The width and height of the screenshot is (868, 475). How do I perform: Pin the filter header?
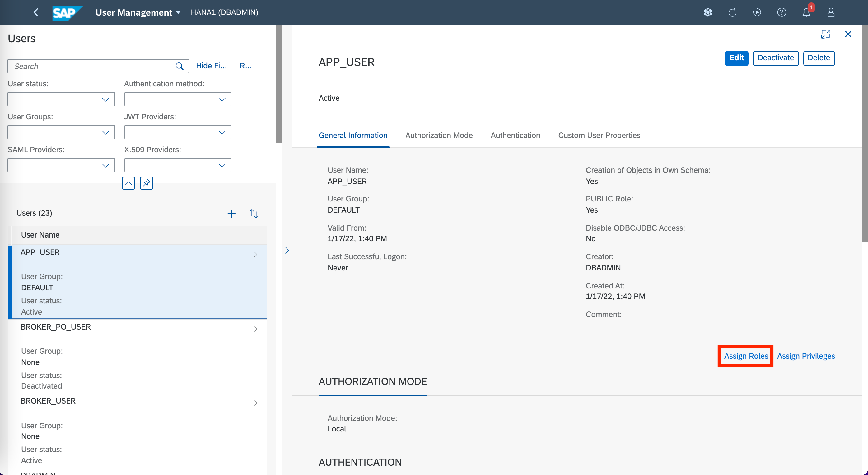click(x=146, y=183)
